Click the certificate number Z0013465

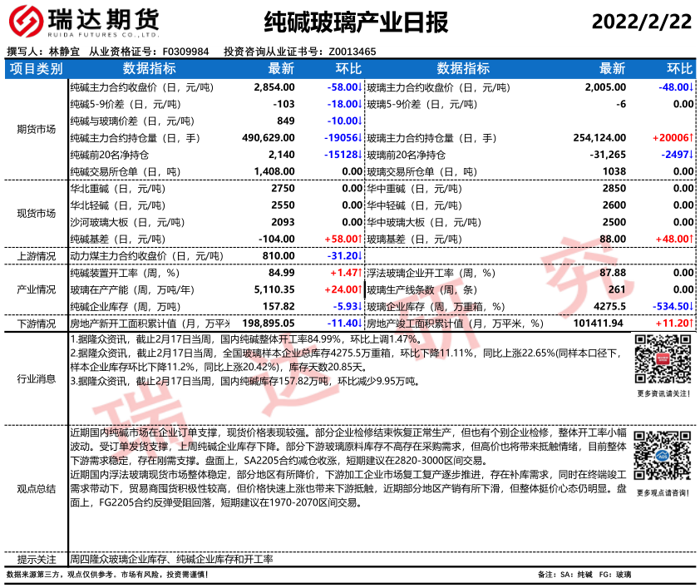coord(352,52)
